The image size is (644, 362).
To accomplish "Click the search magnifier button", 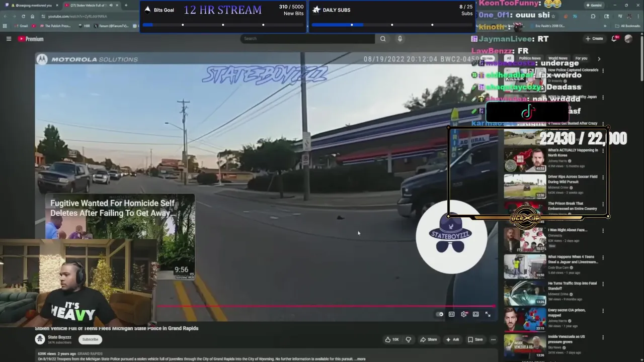I will point(383,39).
